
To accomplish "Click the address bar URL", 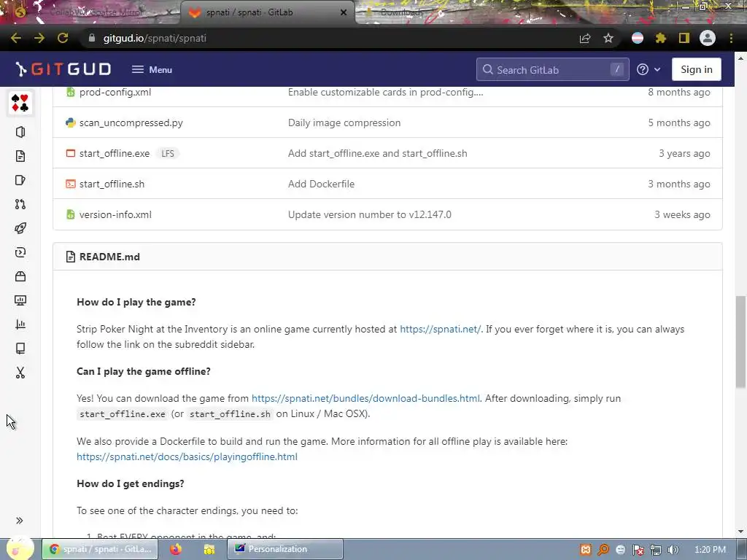I will [155, 38].
